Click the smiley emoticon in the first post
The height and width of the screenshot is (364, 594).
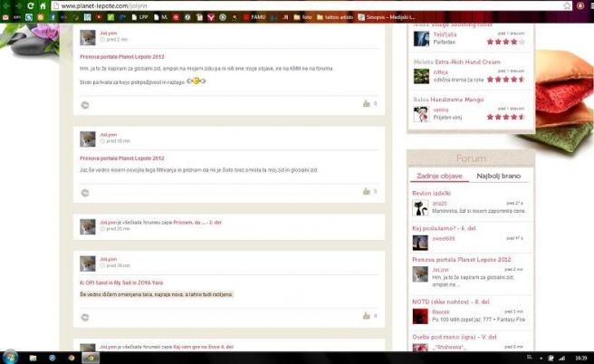pyautogui.click(x=196, y=81)
